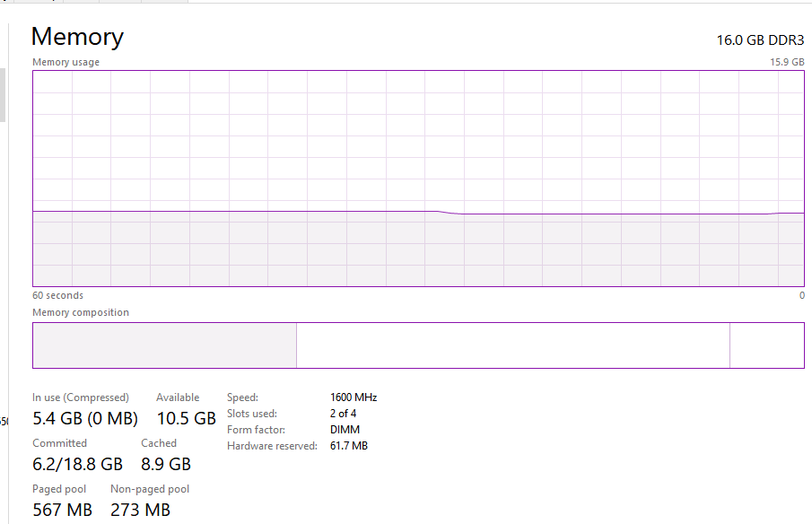Click the Memory usage graph area

(x=418, y=179)
